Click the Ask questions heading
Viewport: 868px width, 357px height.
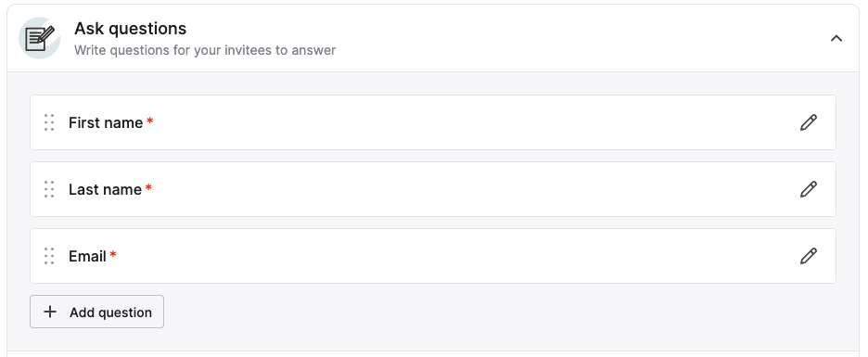coord(130,28)
